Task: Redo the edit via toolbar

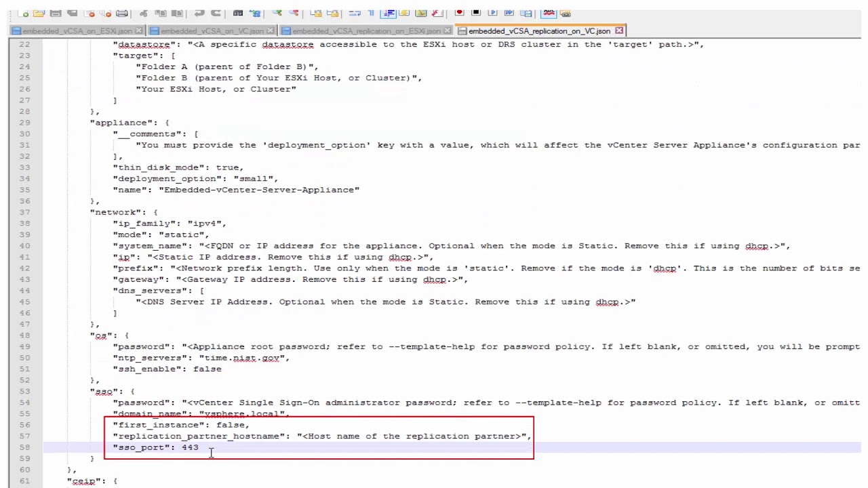Action: point(216,13)
